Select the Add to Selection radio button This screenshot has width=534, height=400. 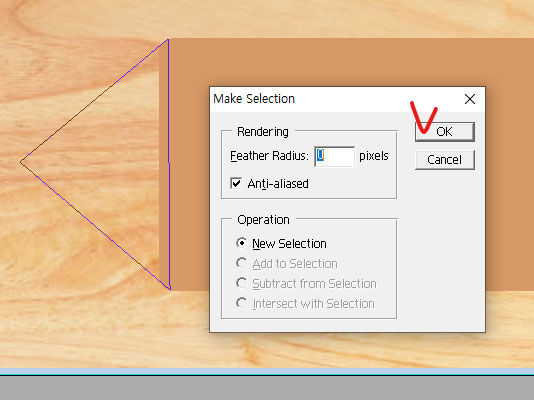(241, 263)
